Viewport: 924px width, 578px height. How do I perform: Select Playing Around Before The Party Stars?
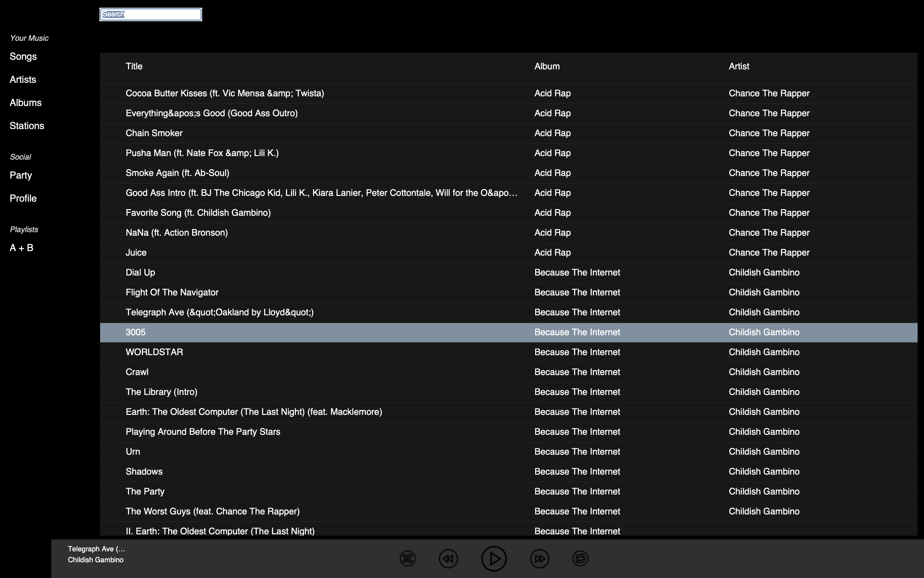tap(509, 432)
